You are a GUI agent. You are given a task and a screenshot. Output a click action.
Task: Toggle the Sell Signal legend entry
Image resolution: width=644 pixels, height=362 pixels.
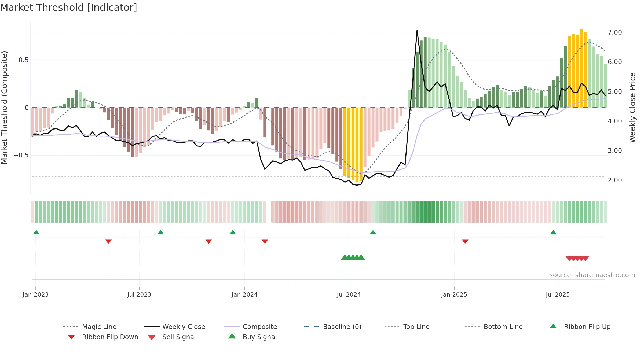(172, 337)
